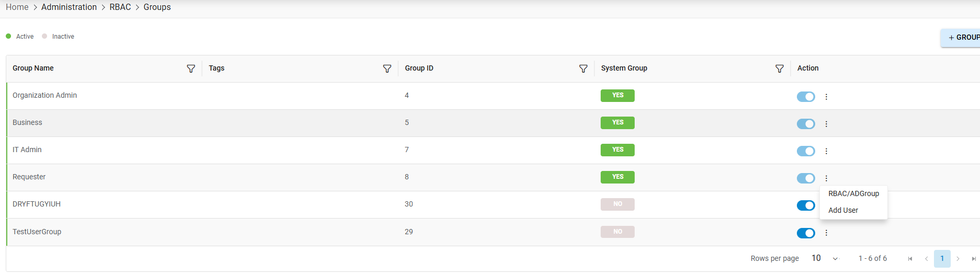Toggle Organization Admin active switch
Image resolution: width=980 pixels, height=275 pixels.
click(x=806, y=97)
